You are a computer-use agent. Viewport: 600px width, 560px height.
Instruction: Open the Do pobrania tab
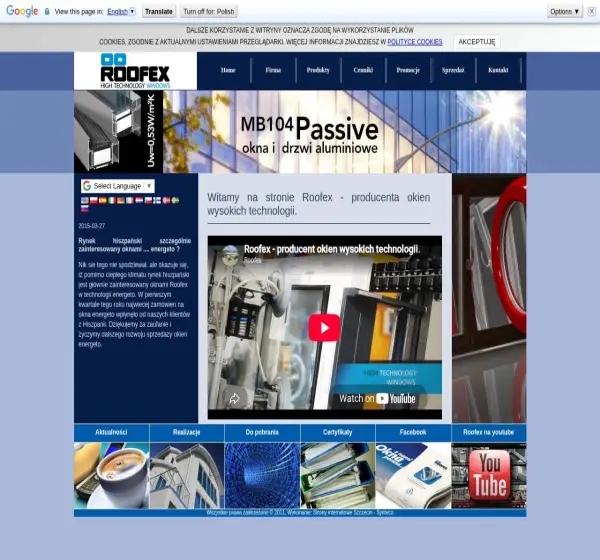coord(262,433)
